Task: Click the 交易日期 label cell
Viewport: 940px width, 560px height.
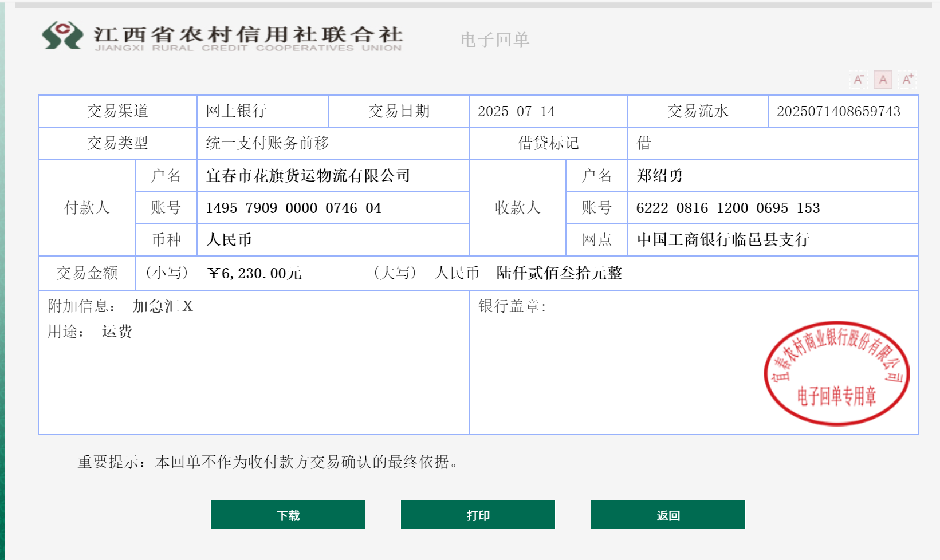Action: tap(399, 111)
